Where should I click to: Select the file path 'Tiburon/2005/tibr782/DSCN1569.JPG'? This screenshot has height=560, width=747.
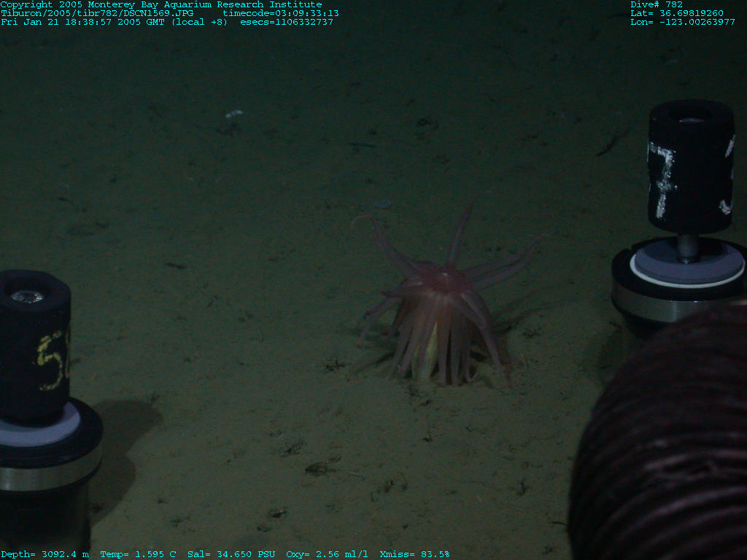pyautogui.click(x=97, y=13)
